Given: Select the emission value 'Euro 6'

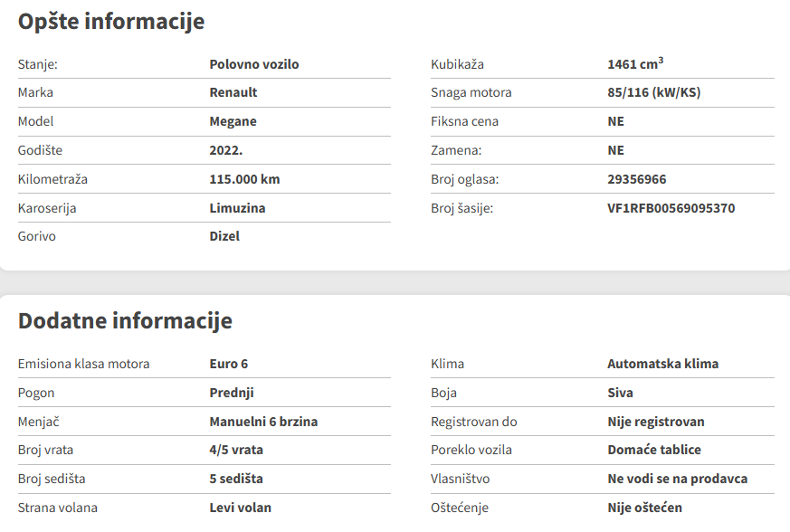Looking at the screenshot, I should coord(229,364).
